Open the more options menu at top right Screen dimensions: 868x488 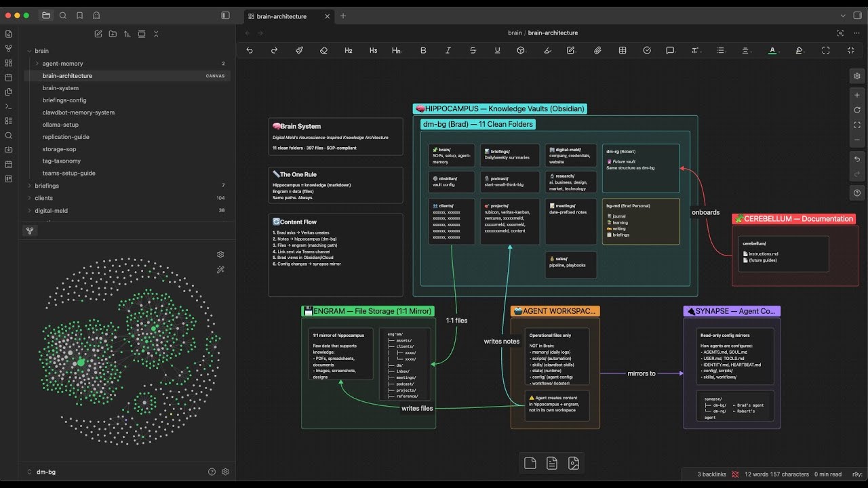[x=858, y=33]
